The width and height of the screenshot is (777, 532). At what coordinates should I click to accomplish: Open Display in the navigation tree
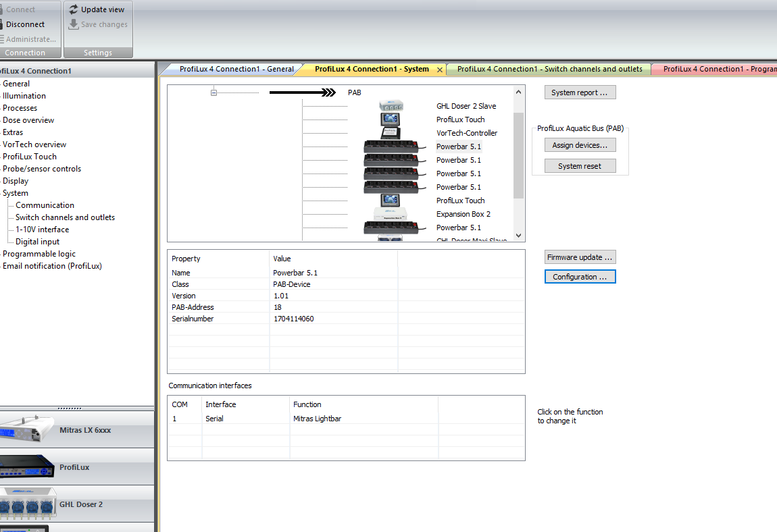point(16,181)
